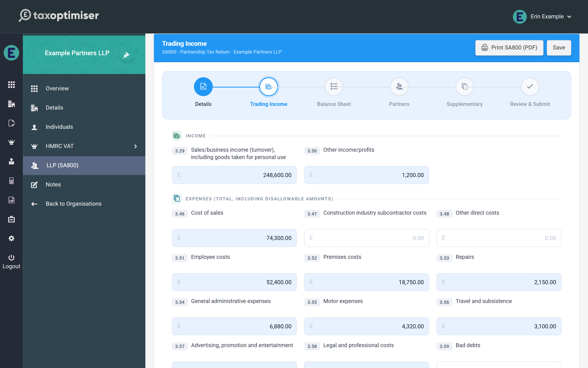Image resolution: width=588 pixels, height=368 pixels.
Task: Select Details in the organisation menu
Action: pos(84,108)
